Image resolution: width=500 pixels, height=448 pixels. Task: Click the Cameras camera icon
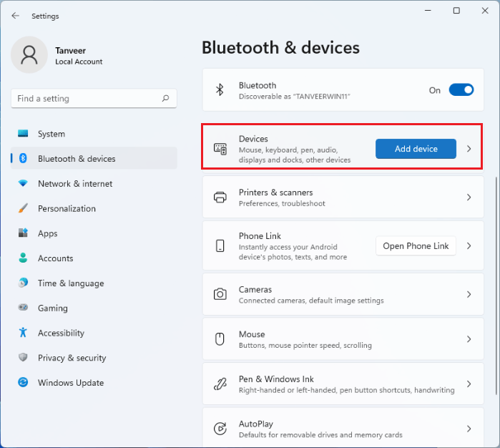pyautogui.click(x=220, y=294)
